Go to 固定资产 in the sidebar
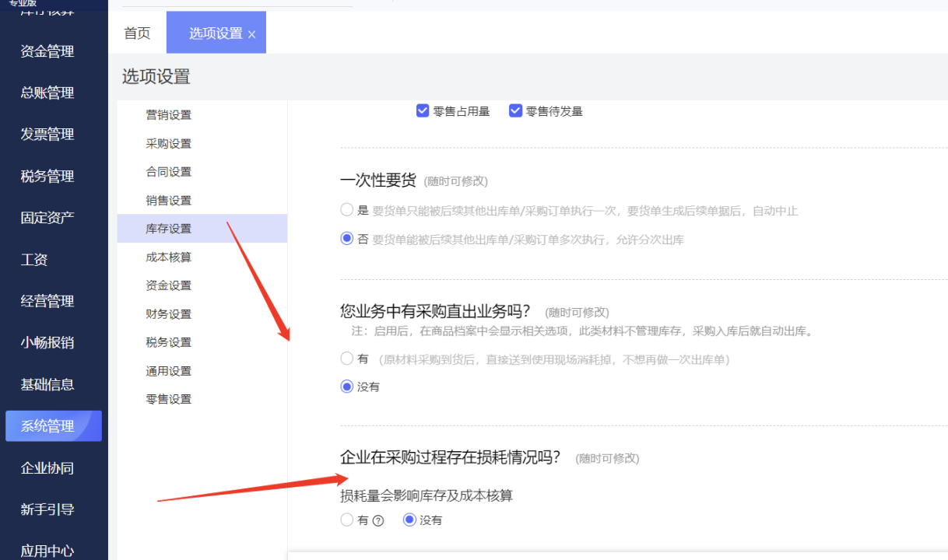Viewport: 948px width, 560px height. [47, 218]
